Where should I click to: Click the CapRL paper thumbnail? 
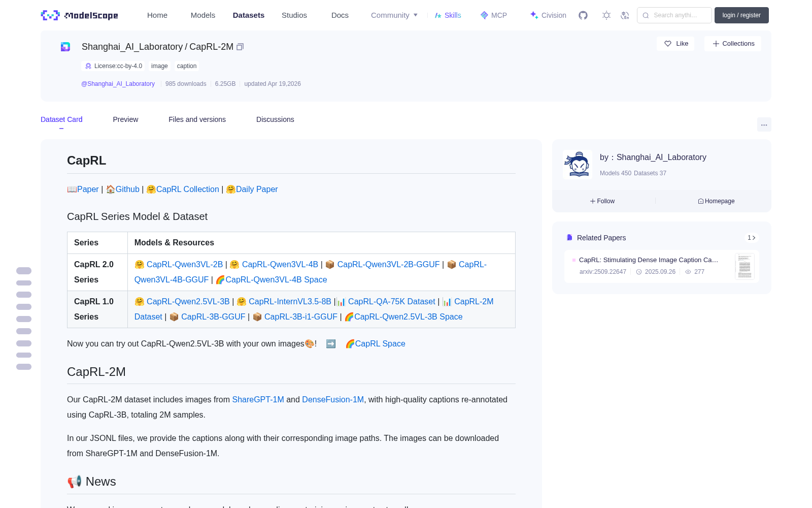tap(745, 266)
